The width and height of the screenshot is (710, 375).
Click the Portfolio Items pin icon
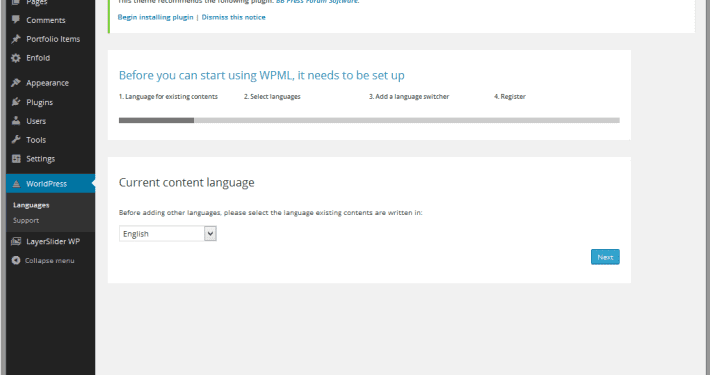[x=16, y=39]
